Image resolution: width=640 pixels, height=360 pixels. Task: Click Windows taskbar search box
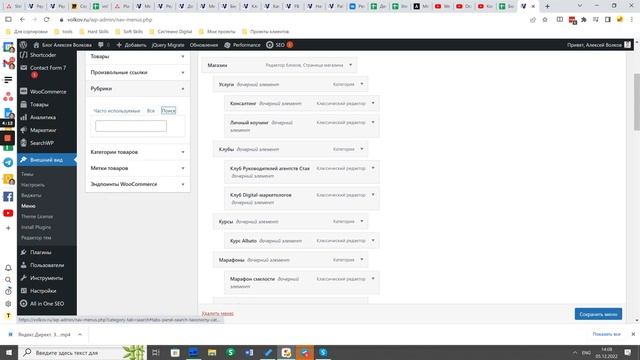[x=82, y=352]
